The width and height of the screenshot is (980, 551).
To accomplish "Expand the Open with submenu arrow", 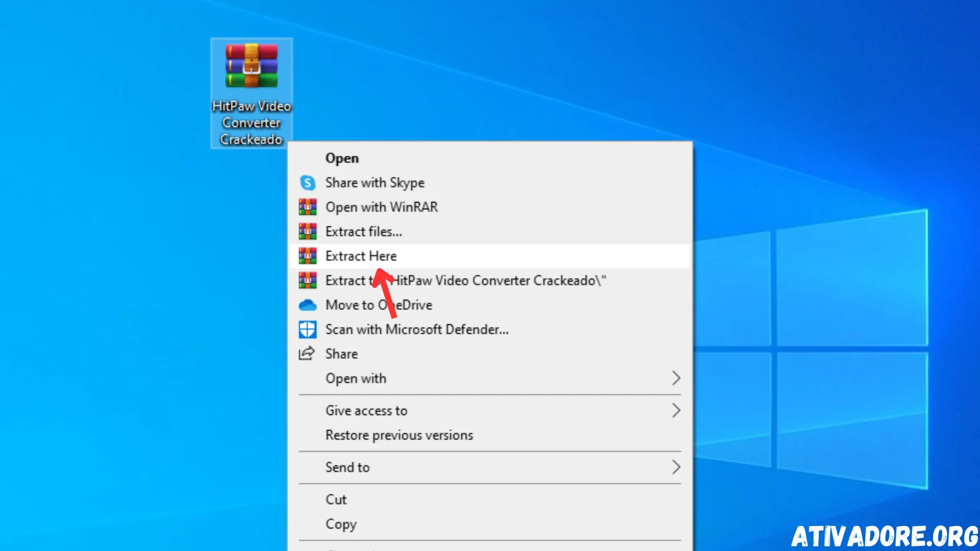I will tap(676, 378).
